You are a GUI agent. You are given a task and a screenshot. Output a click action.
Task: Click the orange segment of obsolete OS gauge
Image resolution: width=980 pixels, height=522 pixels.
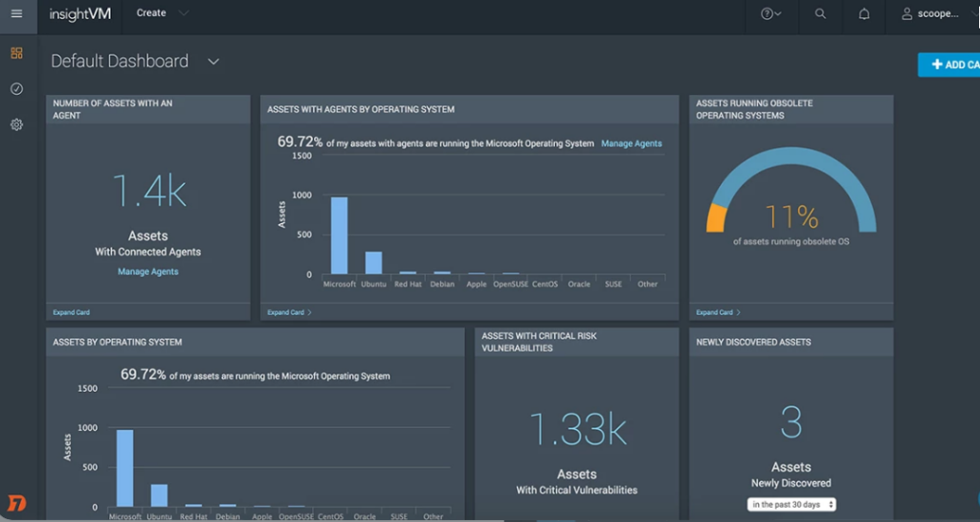coord(716,218)
